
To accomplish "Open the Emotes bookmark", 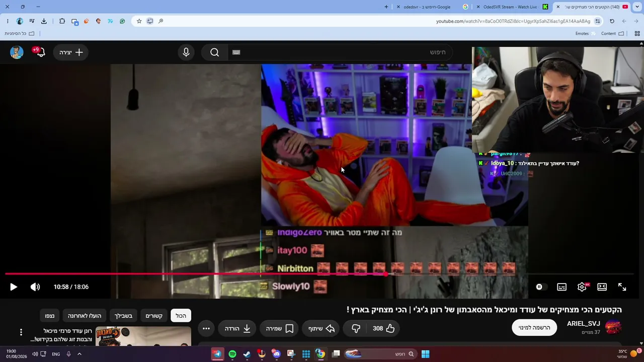I will [x=585, y=34].
